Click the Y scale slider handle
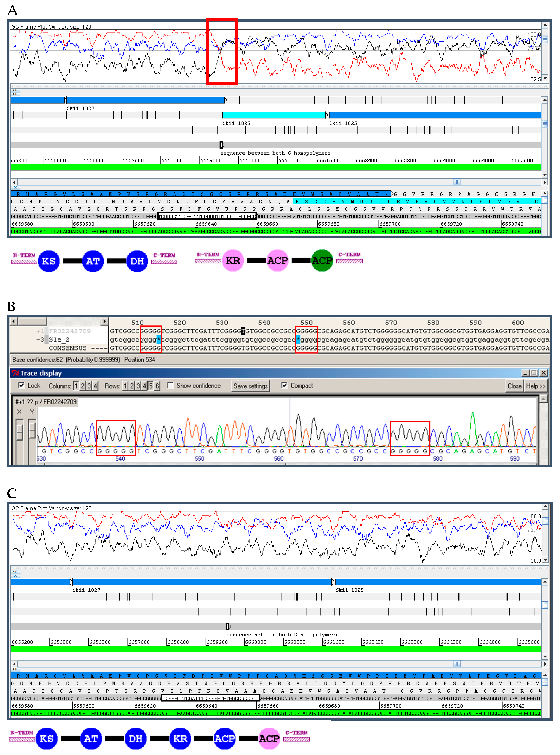 (x=32, y=430)
